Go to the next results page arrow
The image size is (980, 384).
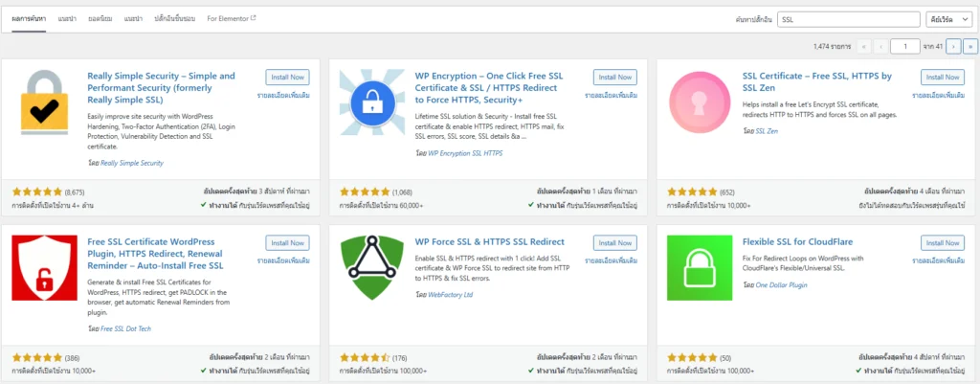click(x=954, y=46)
